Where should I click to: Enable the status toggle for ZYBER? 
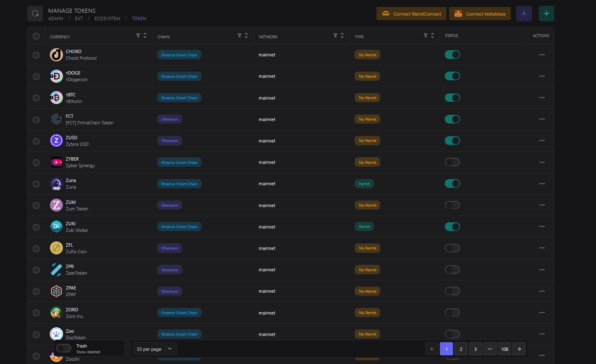pos(452,162)
